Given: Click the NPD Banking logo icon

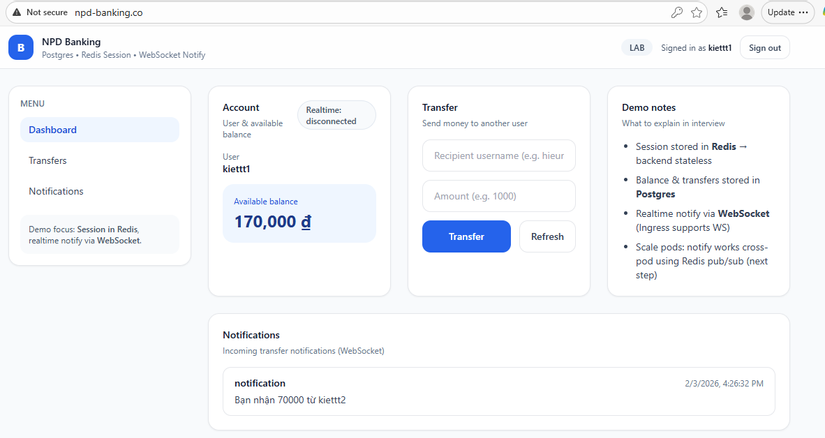Looking at the screenshot, I should coord(21,47).
